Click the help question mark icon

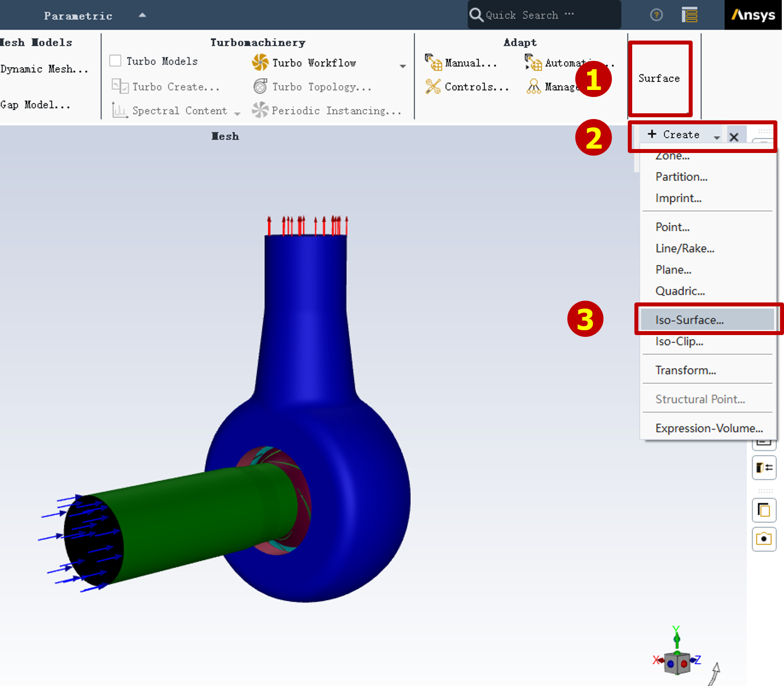click(656, 15)
